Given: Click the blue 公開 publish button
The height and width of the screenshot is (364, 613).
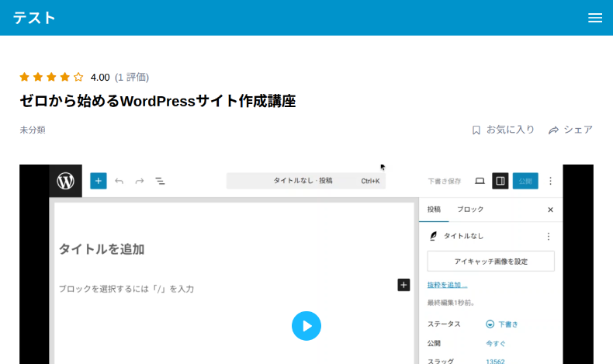Looking at the screenshot, I should [525, 181].
